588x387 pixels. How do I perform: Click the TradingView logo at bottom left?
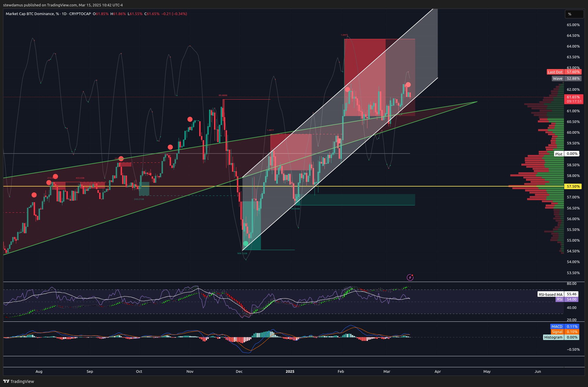click(x=19, y=381)
